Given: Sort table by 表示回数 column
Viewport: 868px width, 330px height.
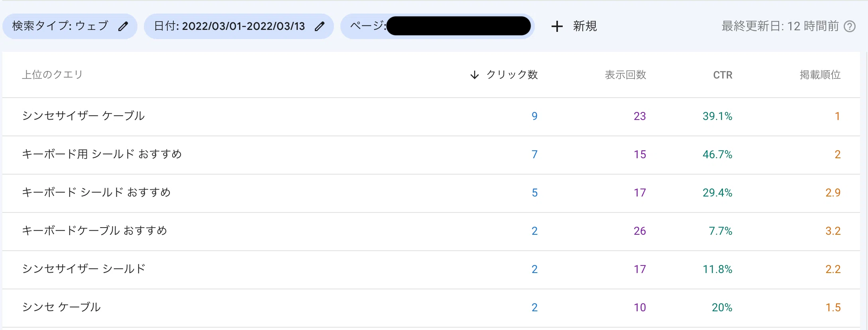Looking at the screenshot, I should 625,75.
